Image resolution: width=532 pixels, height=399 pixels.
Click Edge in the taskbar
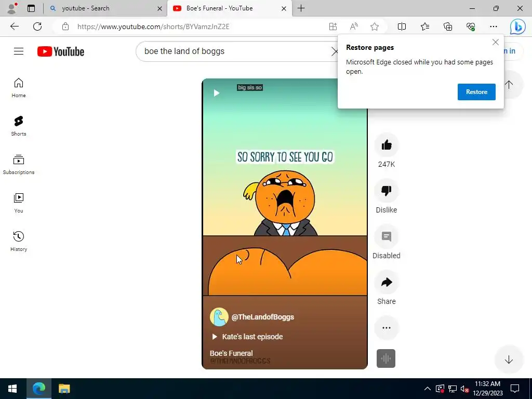[x=38, y=389]
